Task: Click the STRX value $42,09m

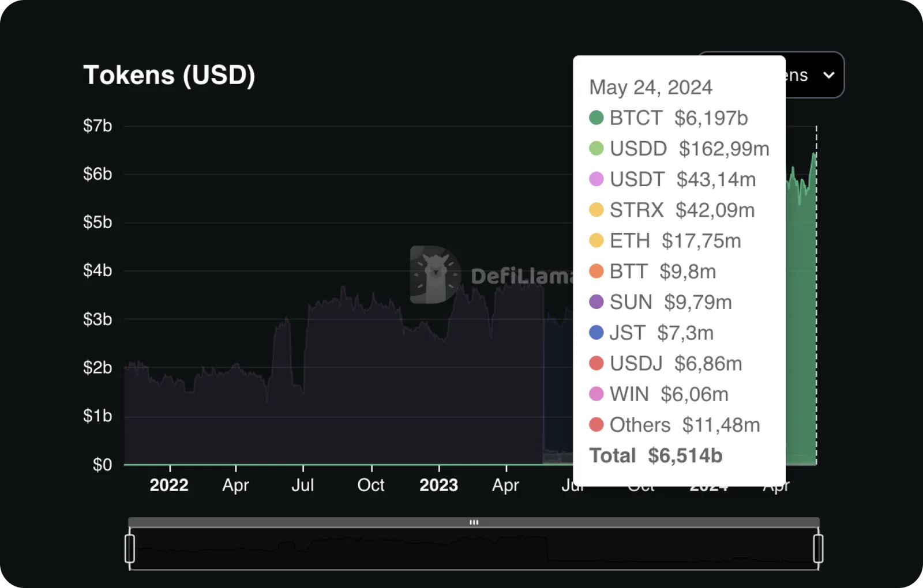Action: pos(715,210)
